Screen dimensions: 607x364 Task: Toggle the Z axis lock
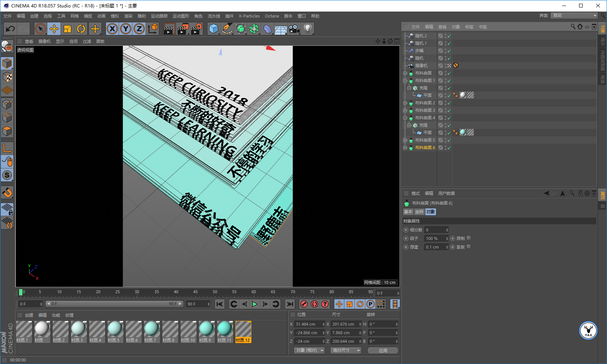point(139,29)
